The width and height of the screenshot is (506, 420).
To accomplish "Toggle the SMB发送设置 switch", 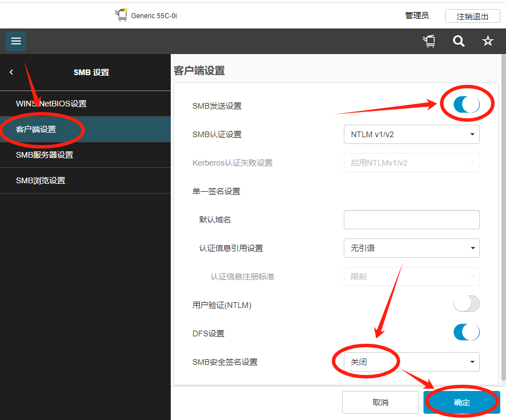I will point(466,105).
